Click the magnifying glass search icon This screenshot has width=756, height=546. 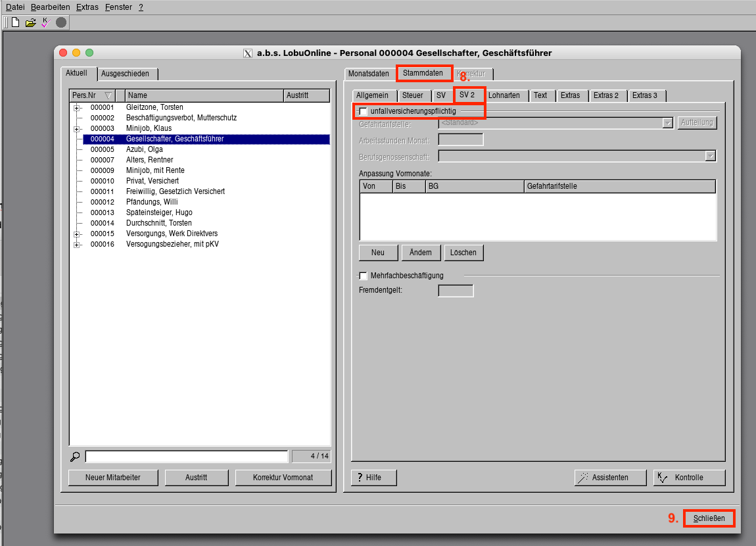point(76,457)
